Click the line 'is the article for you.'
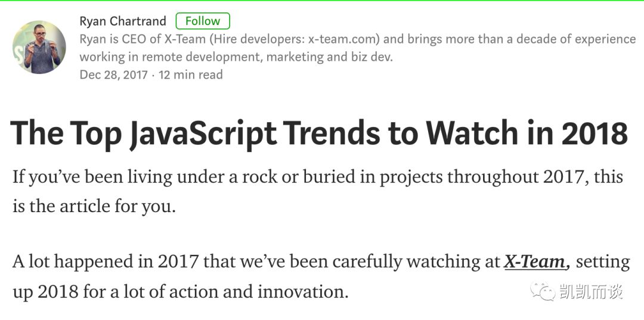 [x=94, y=206]
